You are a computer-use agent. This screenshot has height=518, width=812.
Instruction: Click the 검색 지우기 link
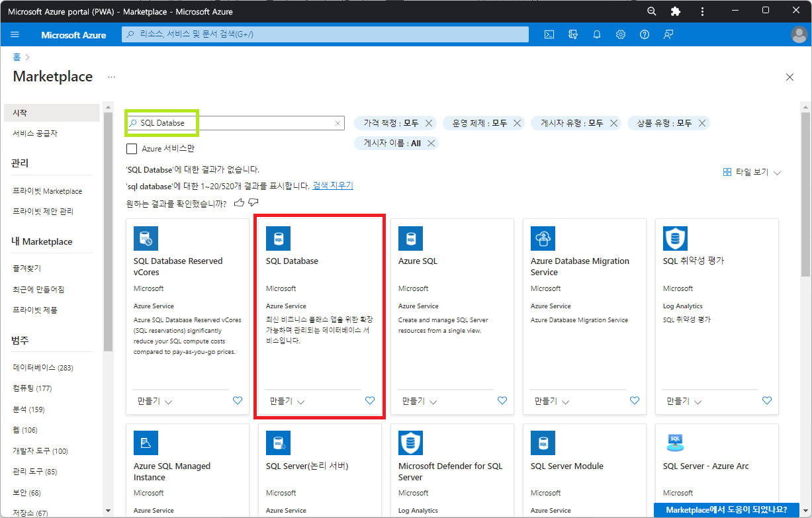pos(333,186)
